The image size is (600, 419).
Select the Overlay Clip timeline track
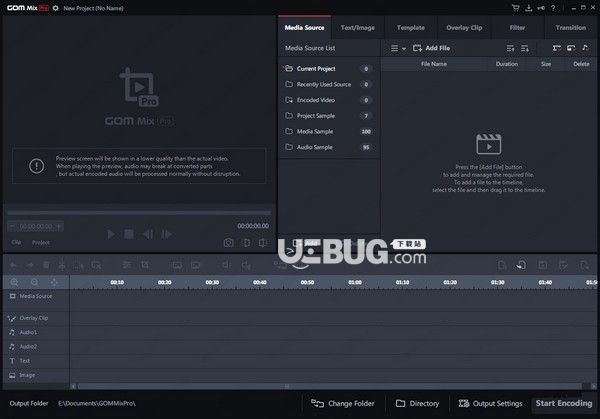click(x=36, y=318)
